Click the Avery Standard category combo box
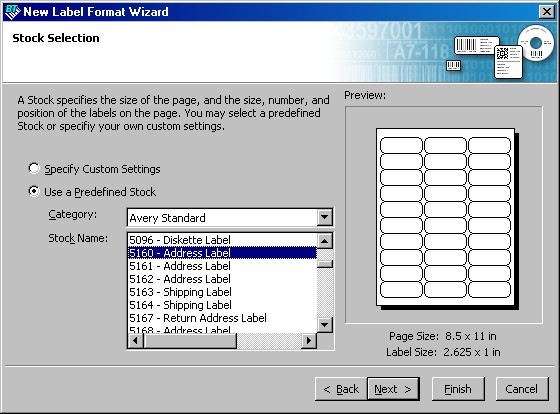The image size is (560, 414). pos(230,218)
